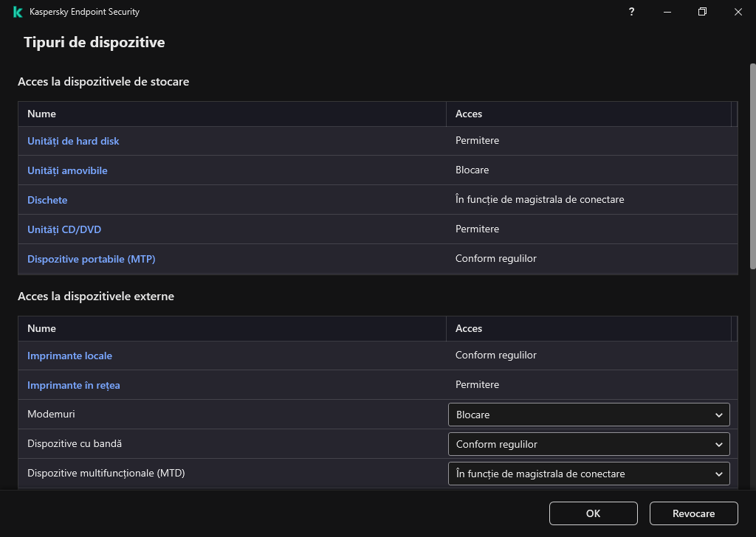756x537 pixels.
Task: Click Acces column header in external devices table
Action: click(469, 328)
